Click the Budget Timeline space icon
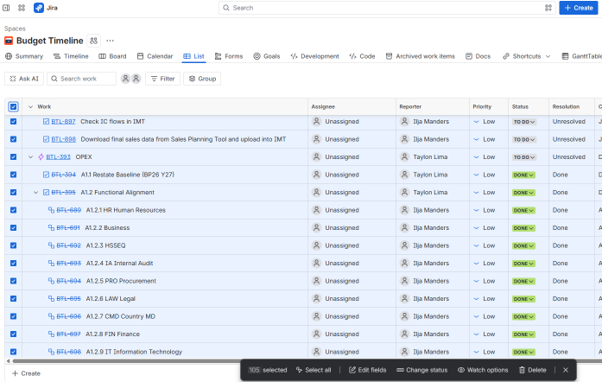Image resolution: width=602 pixels, height=382 pixels. (8, 40)
